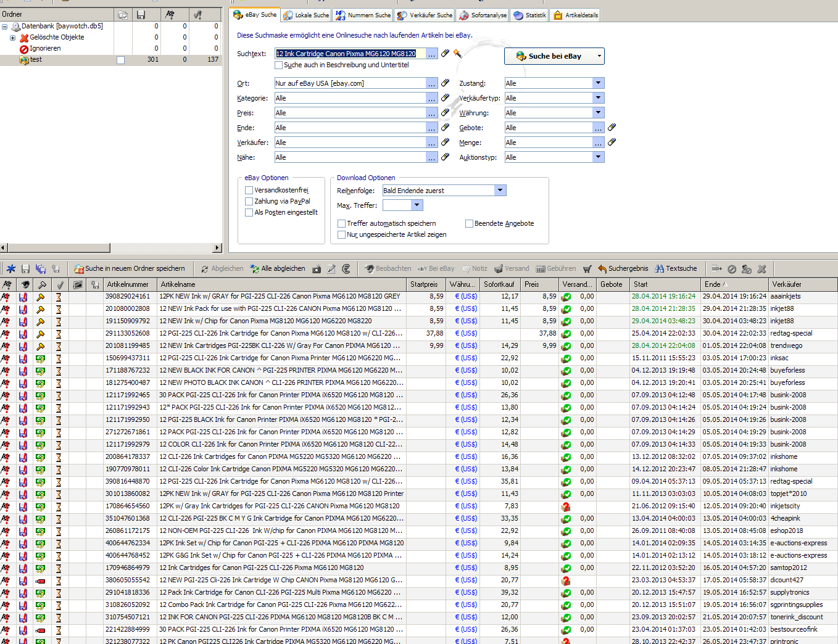838x644 pixels.
Task: Click the magic wand icon beside Suchtext
Action: point(457,54)
